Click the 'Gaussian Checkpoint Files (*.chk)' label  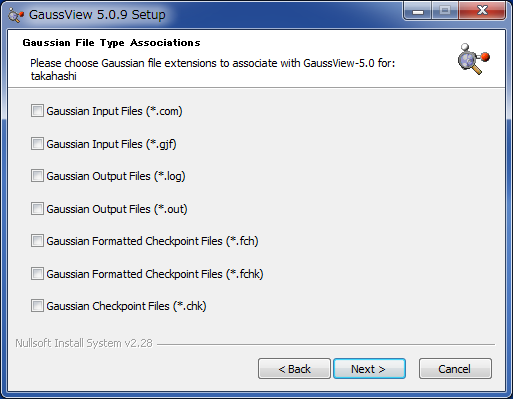click(x=126, y=306)
